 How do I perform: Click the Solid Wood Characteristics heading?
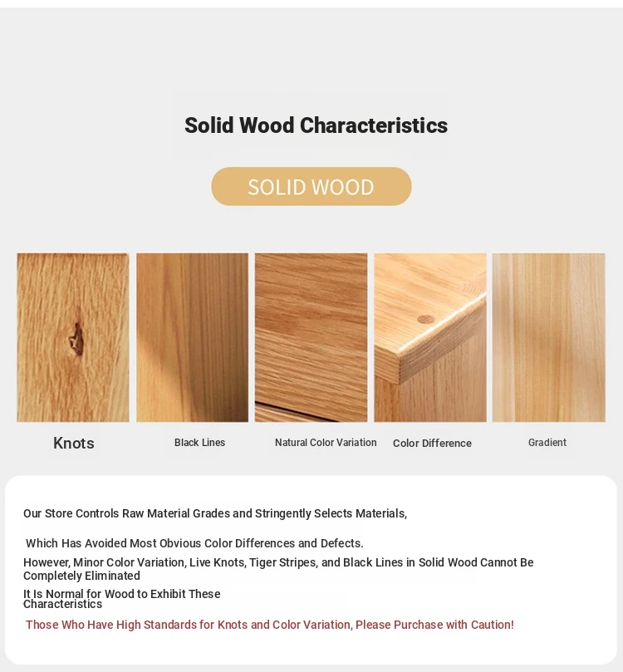pyautogui.click(x=316, y=125)
